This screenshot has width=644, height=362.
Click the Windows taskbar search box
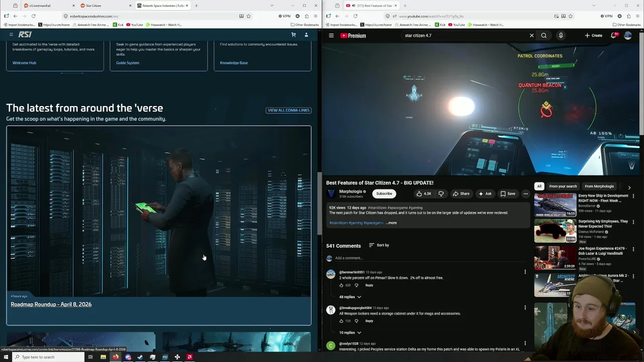[x=48, y=357]
